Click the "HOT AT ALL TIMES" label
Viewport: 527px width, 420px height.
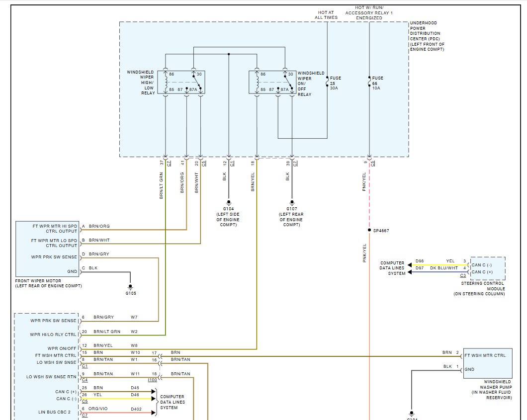326,15
